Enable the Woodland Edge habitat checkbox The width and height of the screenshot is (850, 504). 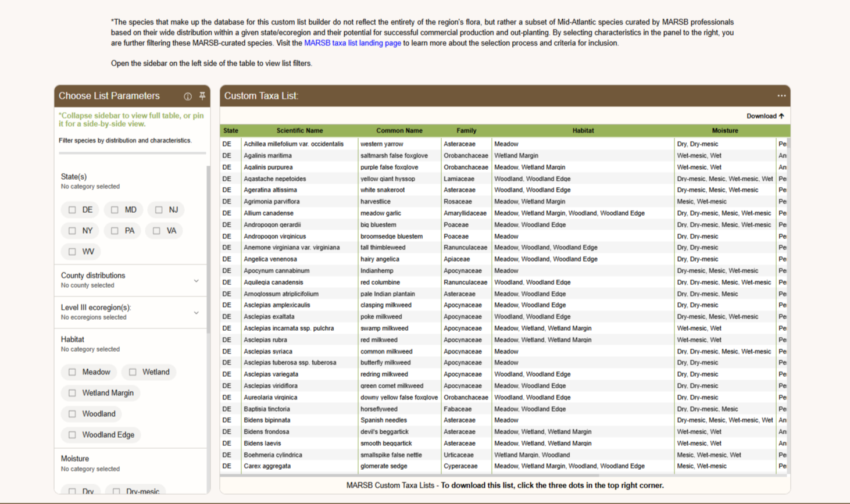(72, 435)
